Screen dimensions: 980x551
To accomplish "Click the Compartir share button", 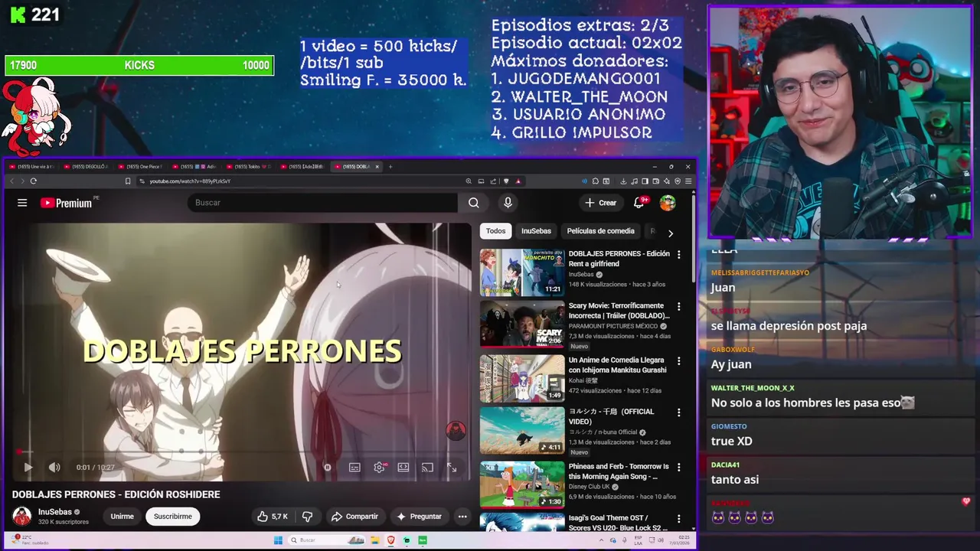I will tap(354, 517).
